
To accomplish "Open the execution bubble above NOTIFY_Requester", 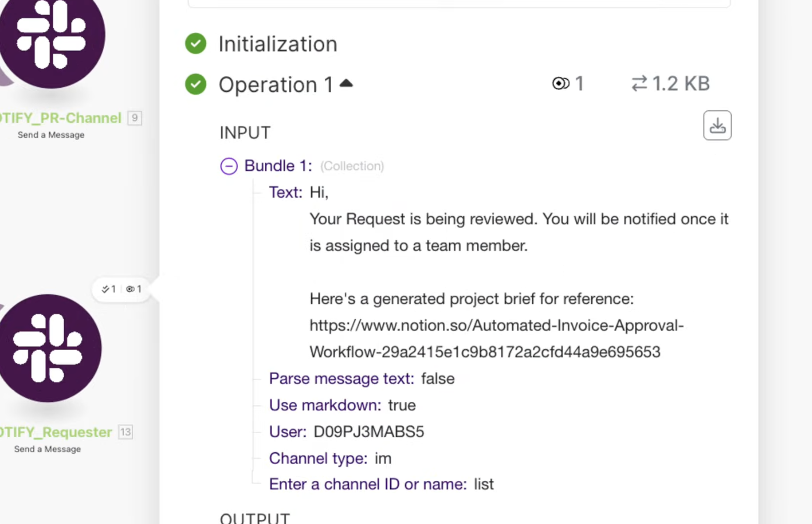I will [121, 289].
